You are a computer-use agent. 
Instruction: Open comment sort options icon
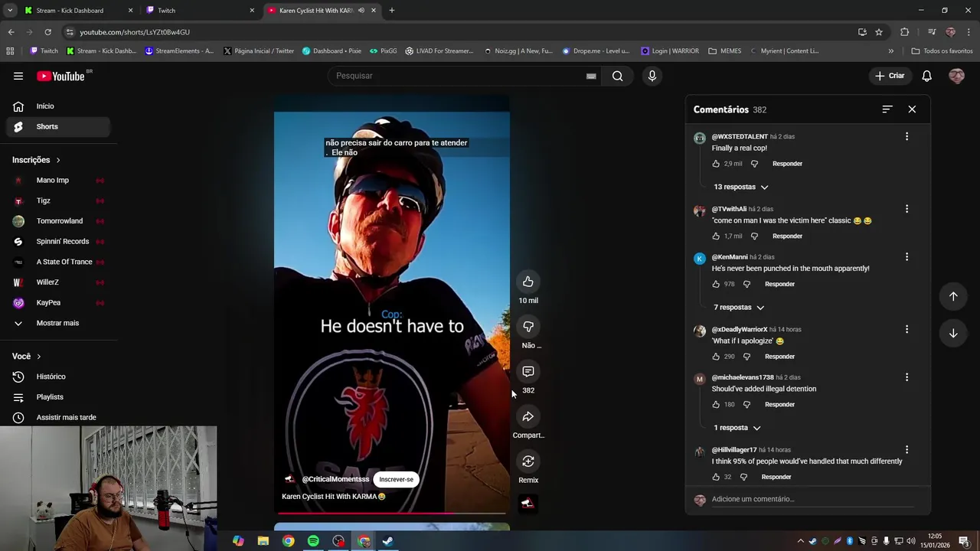(887, 109)
